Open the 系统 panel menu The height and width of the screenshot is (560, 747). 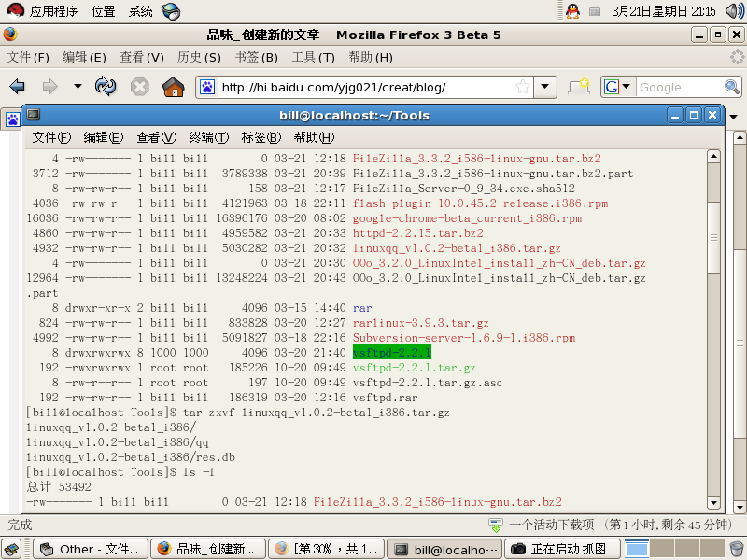[141, 11]
